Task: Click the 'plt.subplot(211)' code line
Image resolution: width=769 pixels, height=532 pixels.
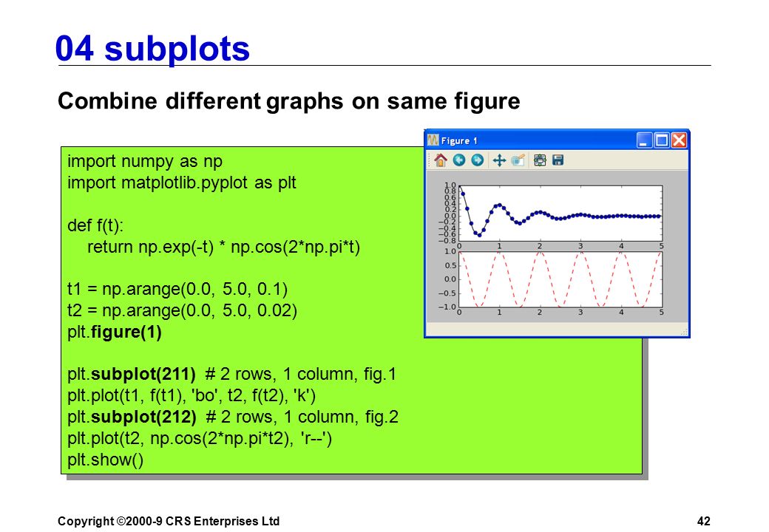Action: click(231, 375)
